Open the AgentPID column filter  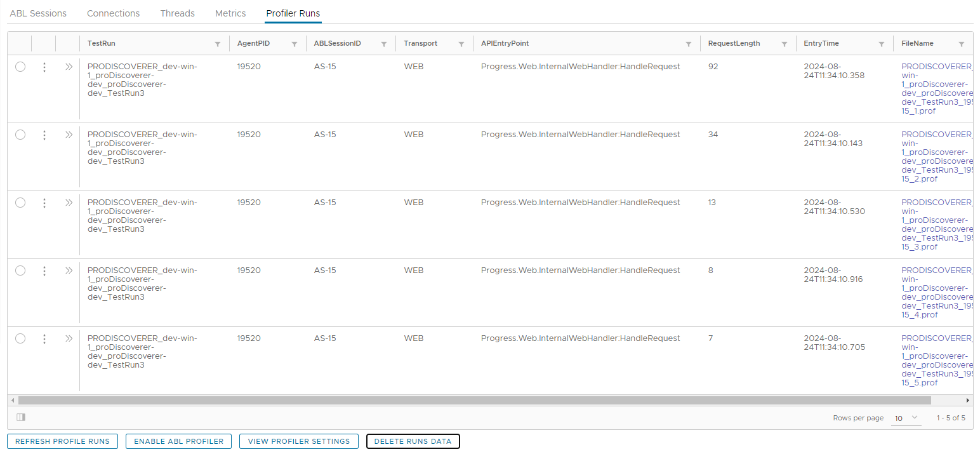[x=294, y=43]
